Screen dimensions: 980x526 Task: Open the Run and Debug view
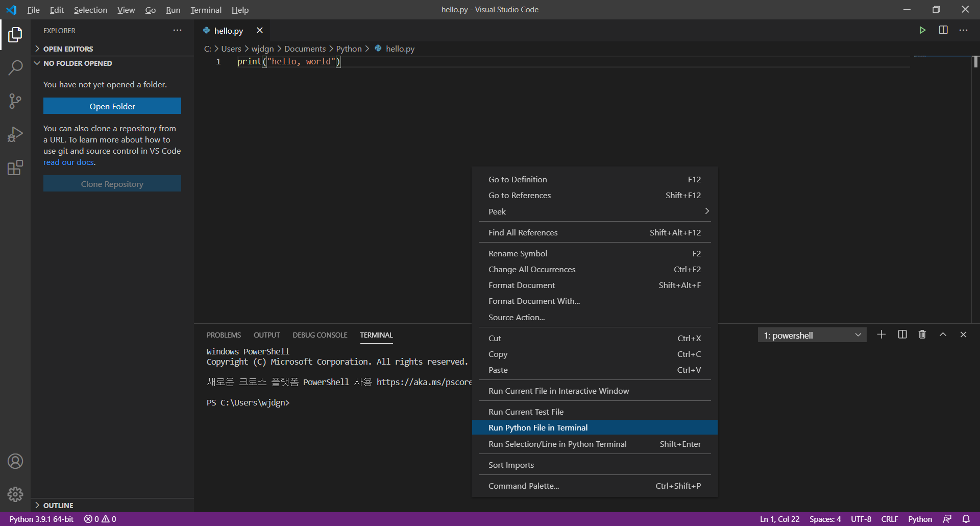click(x=15, y=134)
